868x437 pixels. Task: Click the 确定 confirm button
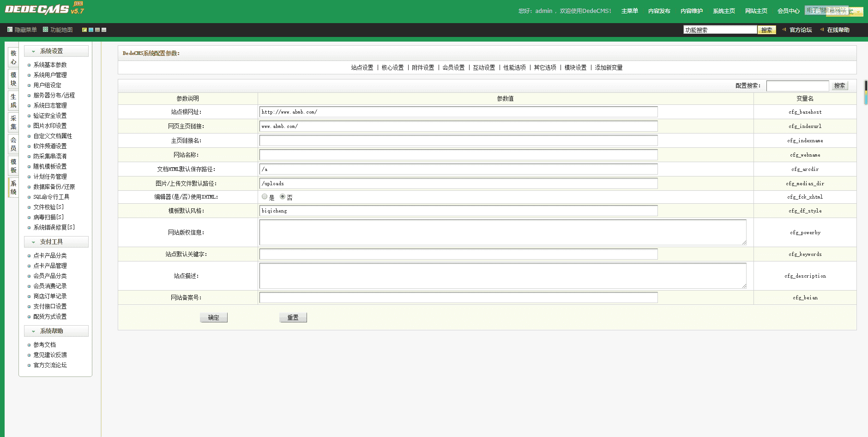(x=214, y=317)
